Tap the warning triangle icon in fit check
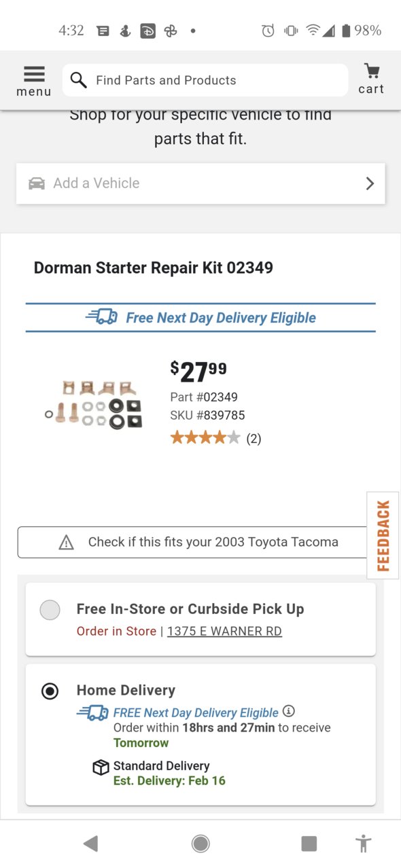401x868 pixels. click(x=66, y=542)
